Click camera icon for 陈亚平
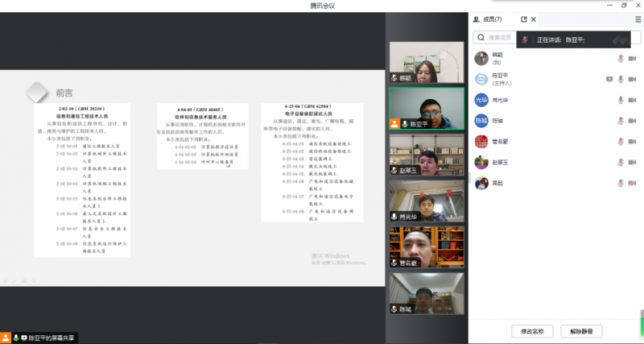This screenshot has width=644, height=344. point(632,79)
